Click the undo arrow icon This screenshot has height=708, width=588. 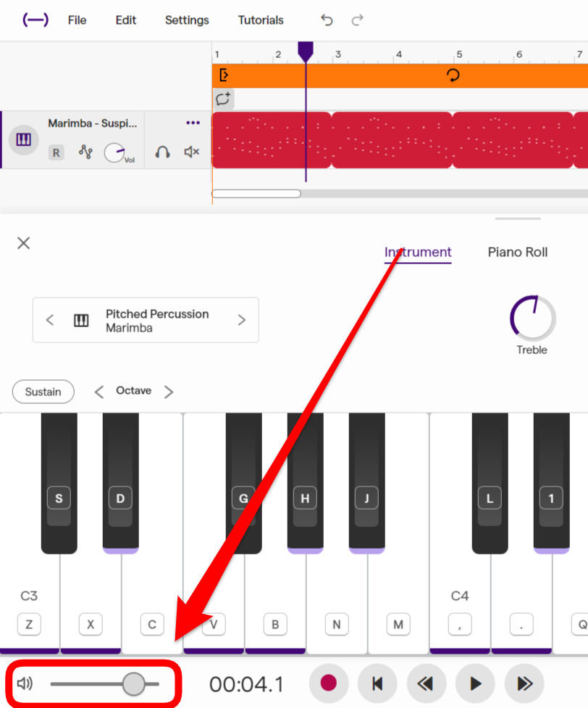(327, 20)
